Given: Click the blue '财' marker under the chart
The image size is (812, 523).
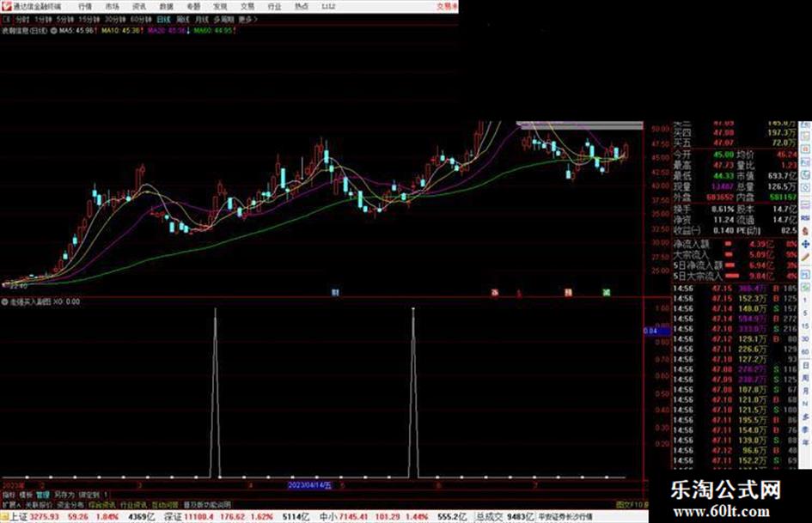Looking at the screenshot, I should pos(335,293).
